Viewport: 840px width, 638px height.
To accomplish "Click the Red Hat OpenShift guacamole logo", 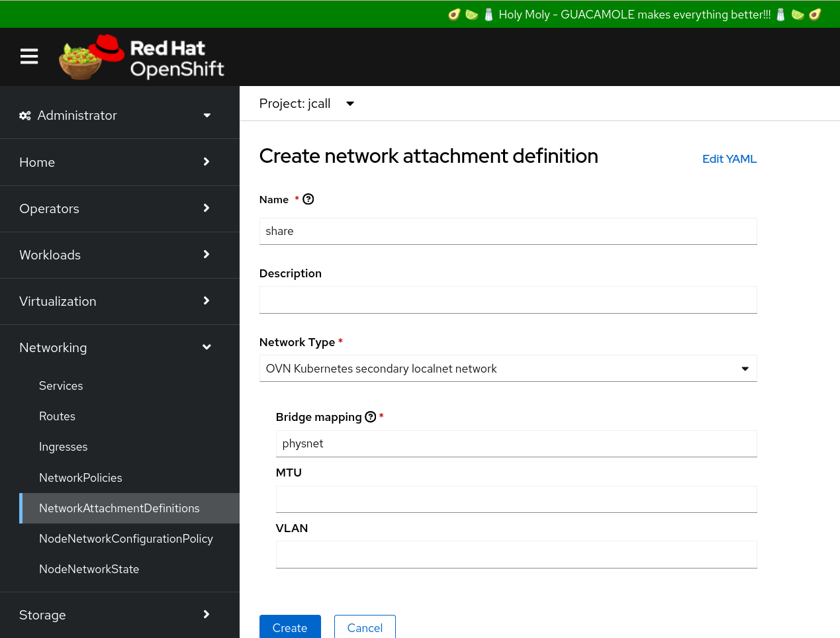I will 142,57.
